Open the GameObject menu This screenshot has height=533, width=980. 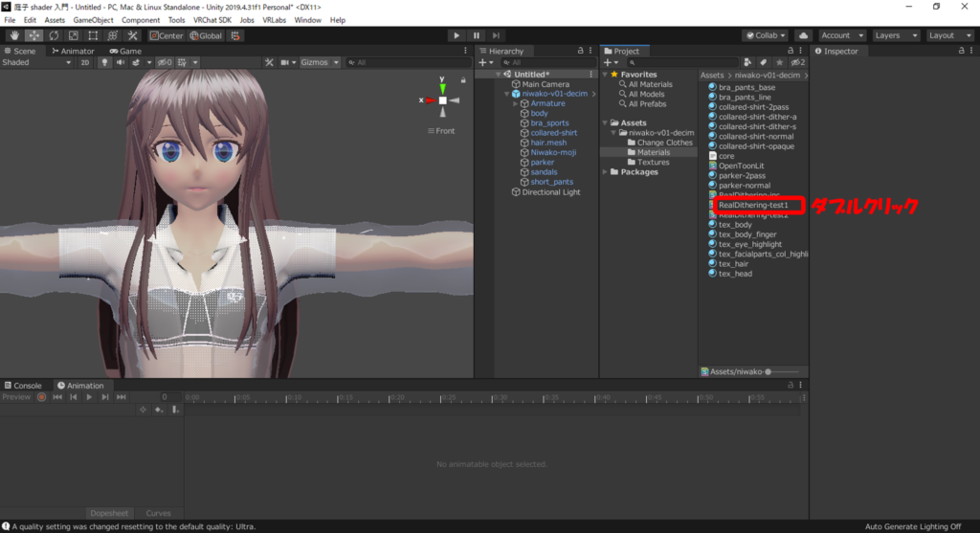93,20
